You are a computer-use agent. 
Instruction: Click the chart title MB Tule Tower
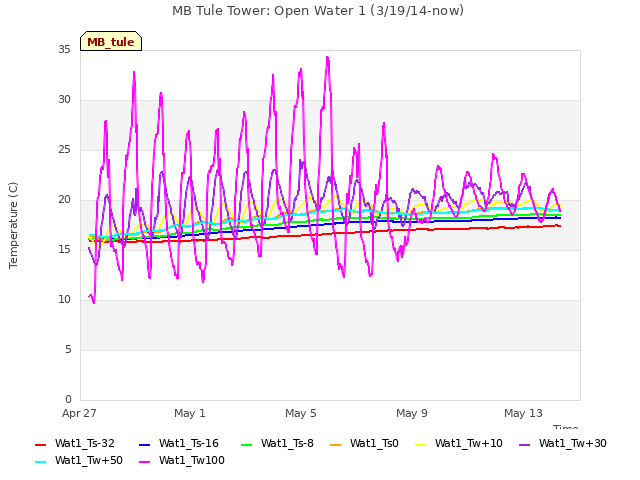point(318,11)
